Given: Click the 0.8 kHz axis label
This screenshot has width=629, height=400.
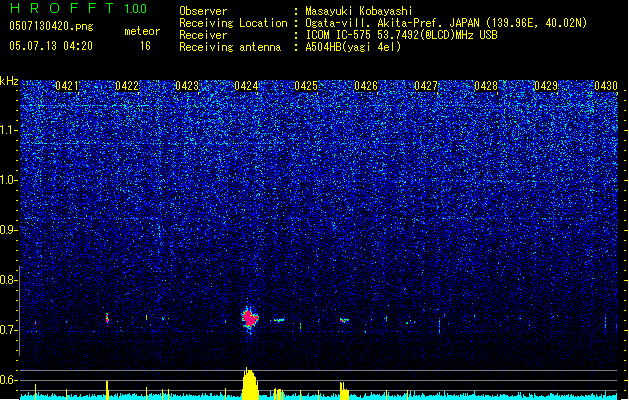Looking at the screenshot, I should [x=9, y=280].
